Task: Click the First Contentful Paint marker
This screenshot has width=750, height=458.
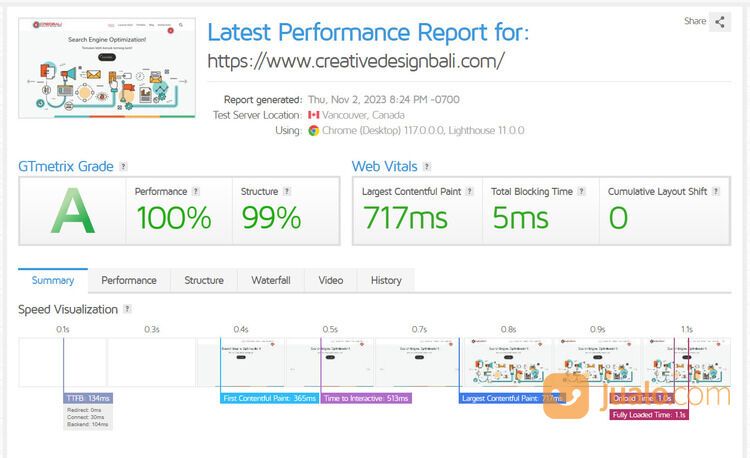Action: (267, 398)
